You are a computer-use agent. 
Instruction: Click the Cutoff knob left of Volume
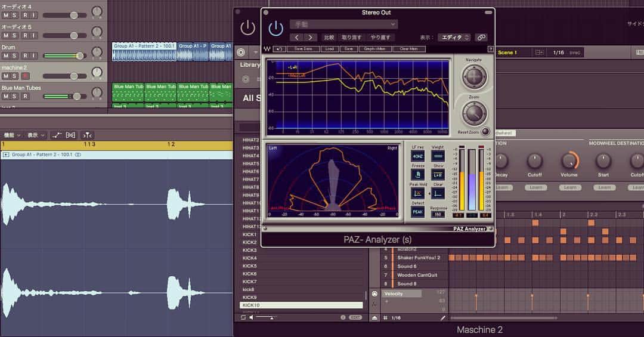tap(535, 160)
